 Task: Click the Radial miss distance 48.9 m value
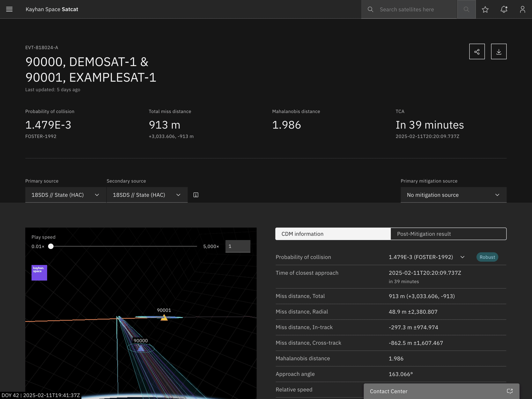pos(413,312)
